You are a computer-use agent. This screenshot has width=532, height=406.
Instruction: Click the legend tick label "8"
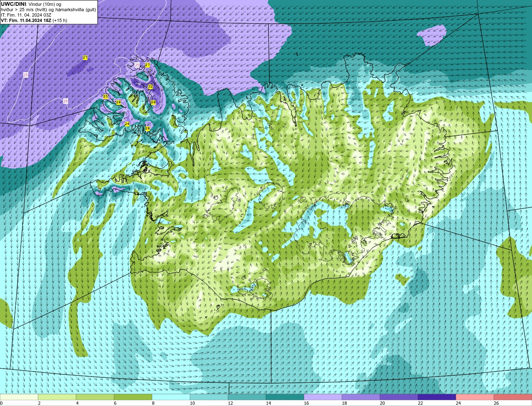pyautogui.click(x=153, y=403)
